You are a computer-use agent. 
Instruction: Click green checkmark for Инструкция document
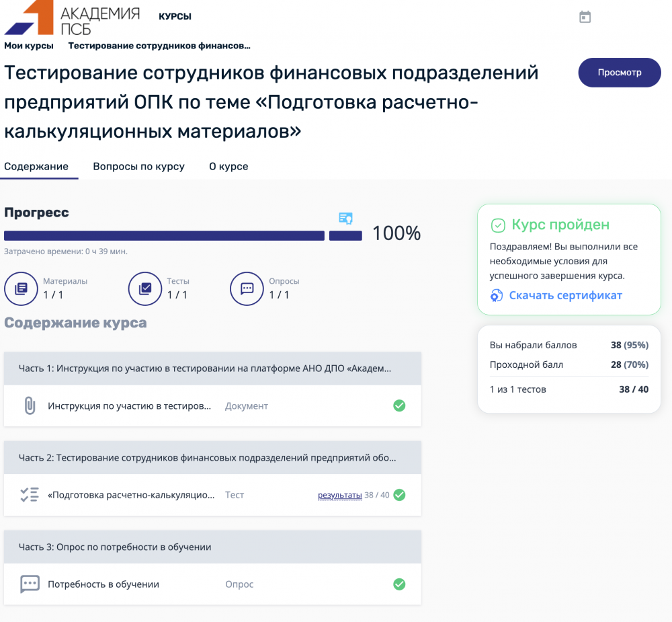pyautogui.click(x=399, y=405)
